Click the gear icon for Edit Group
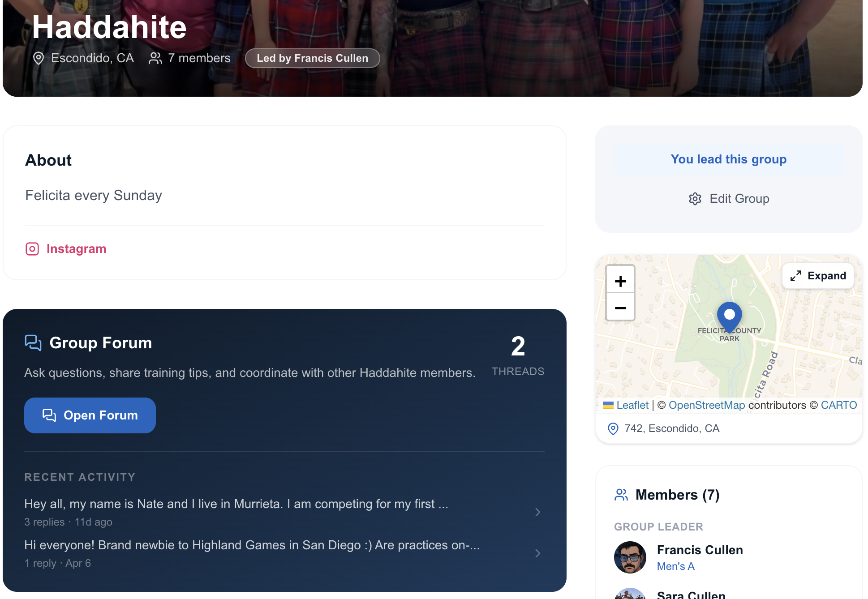Image resolution: width=868 pixels, height=599 pixels. click(695, 199)
